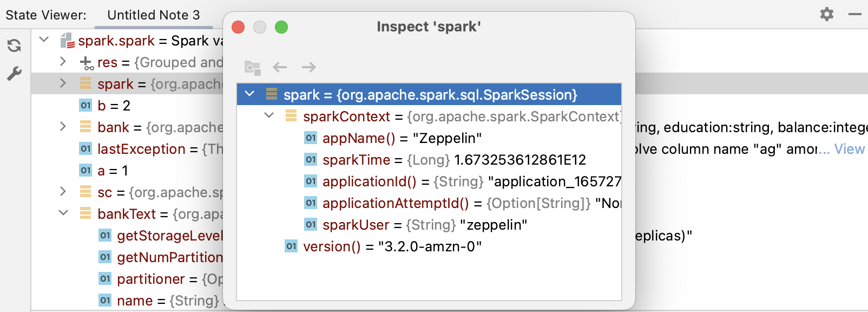Screen dimensions: 868x312
Task: Select the sparkUser = "zeppelin" row
Action: coord(429,224)
